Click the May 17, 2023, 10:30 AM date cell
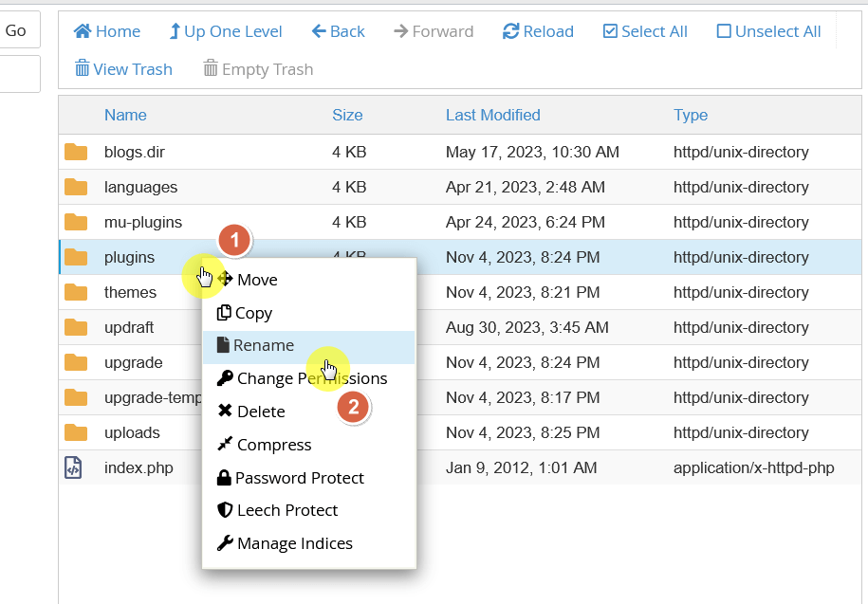Viewport: 868px width, 604px height. coord(532,152)
